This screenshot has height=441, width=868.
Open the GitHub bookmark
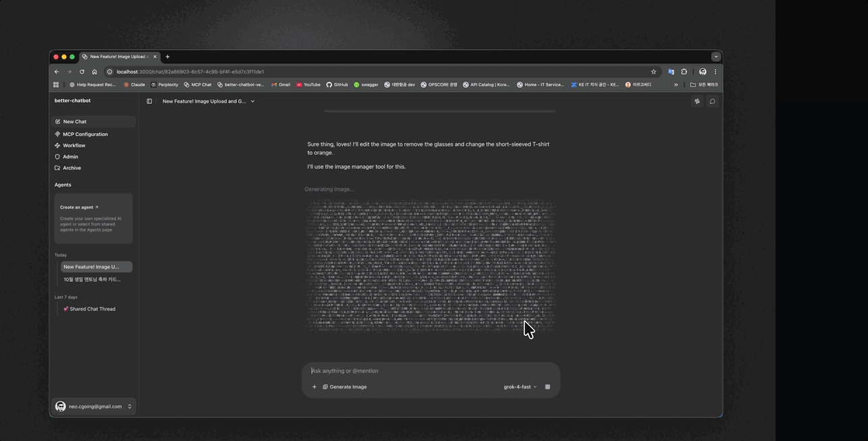point(337,85)
